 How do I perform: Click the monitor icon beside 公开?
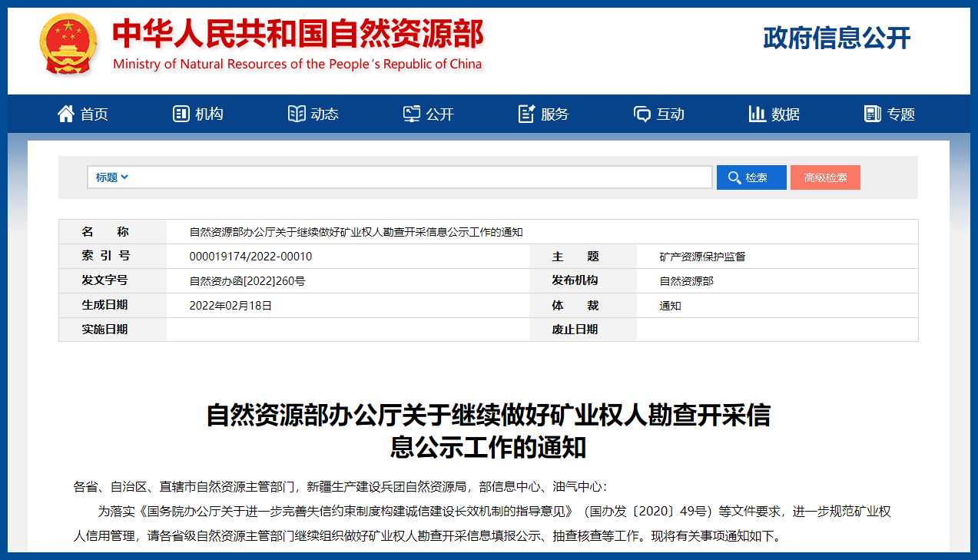pyautogui.click(x=412, y=114)
